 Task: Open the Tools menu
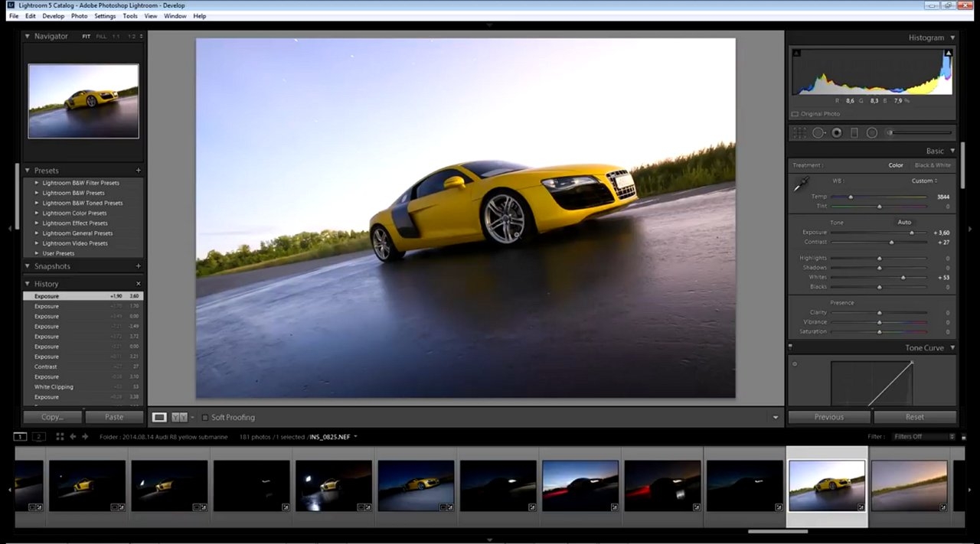130,15
